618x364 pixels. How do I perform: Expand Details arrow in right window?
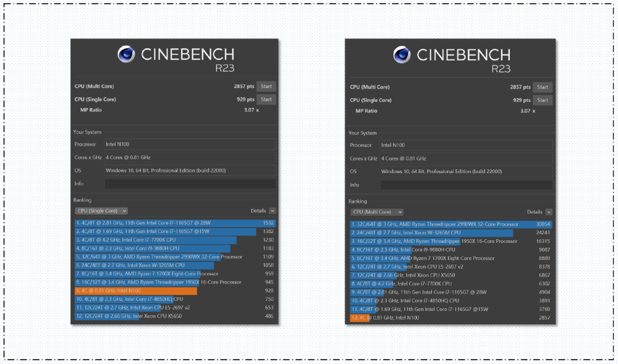pos(549,212)
